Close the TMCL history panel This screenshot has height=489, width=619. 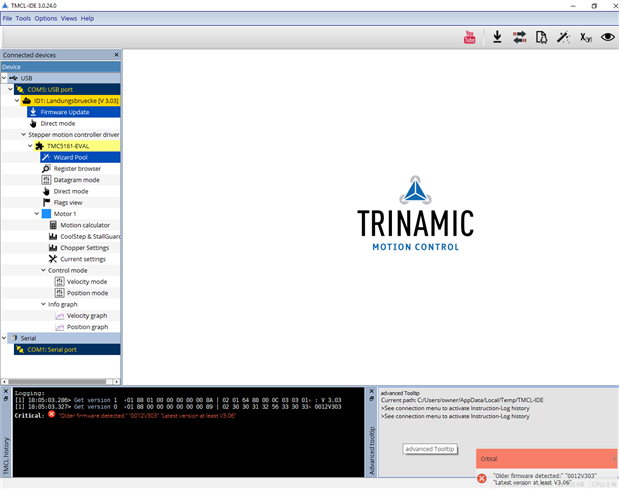(x=6, y=391)
